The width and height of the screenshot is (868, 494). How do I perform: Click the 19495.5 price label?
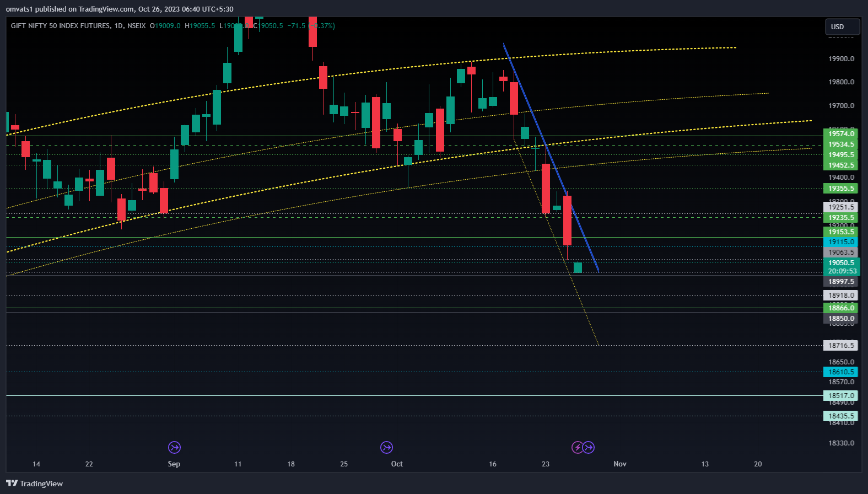tap(841, 155)
